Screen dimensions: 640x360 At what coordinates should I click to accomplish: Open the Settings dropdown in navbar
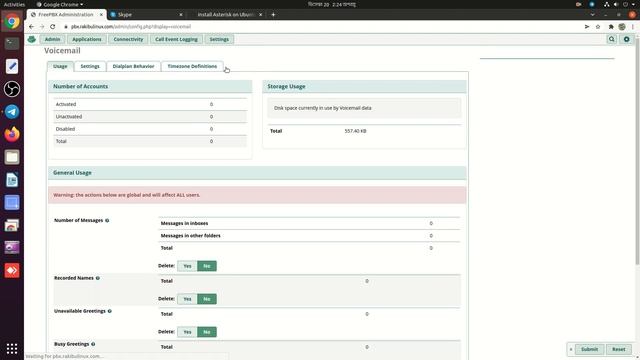click(219, 39)
